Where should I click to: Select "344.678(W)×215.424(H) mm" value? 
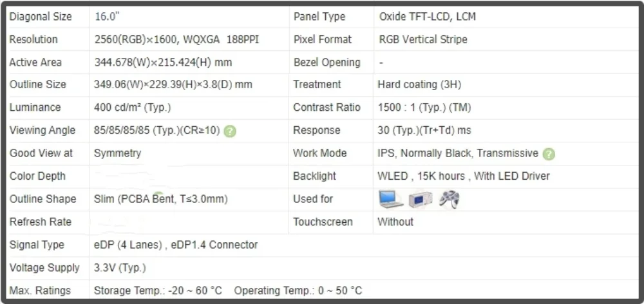click(x=163, y=62)
